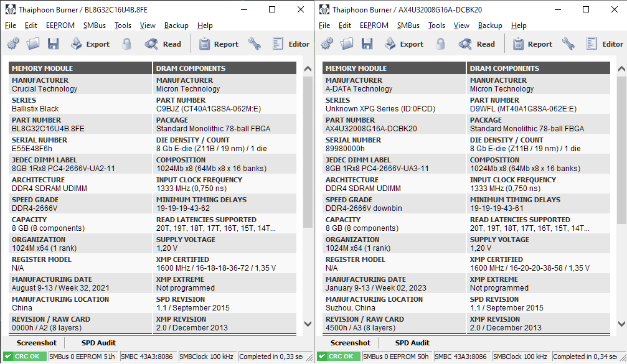Open Help menu in BL8G32C16U4B window
This screenshot has width=627, height=364.
coord(205,26)
